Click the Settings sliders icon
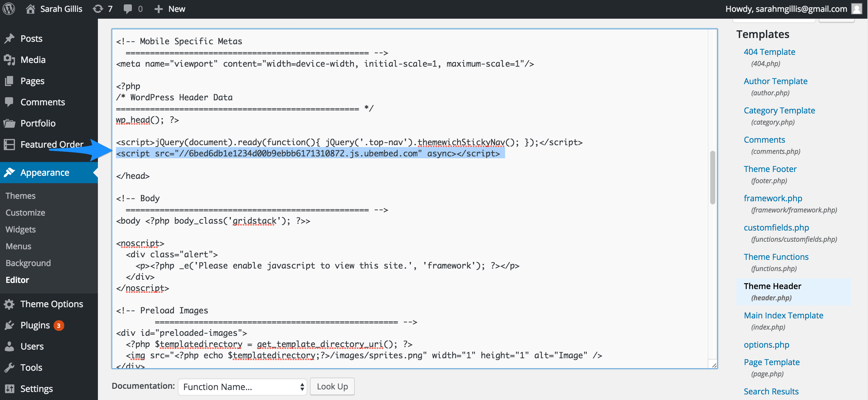The width and height of the screenshot is (868, 400). pyautogui.click(x=9, y=388)
